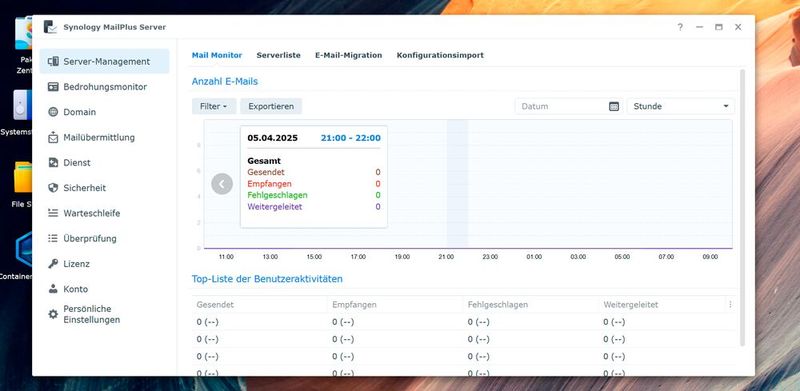Open column options menu in activity table
The width and height of the screenshot is (800, 391).
(x=730, y=304)
